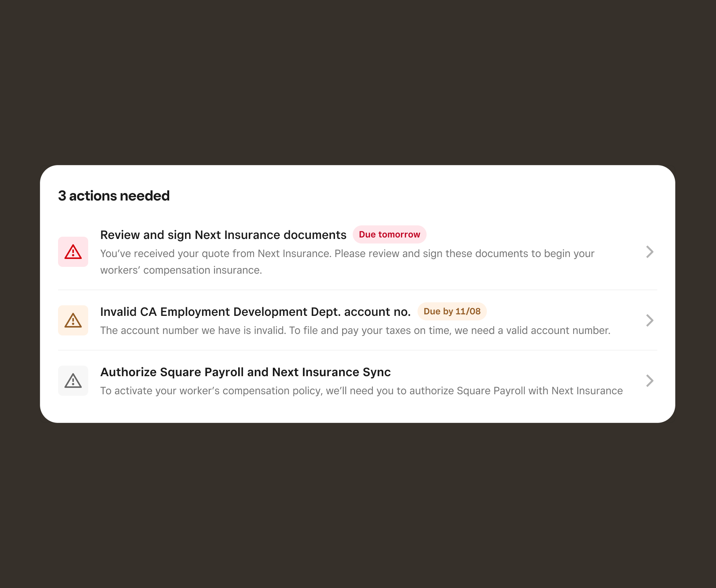Click 'workers' compensation insurance.' text line
This screenshot has width=716, height=588.
pyautogui.click(x=181, y=270)
